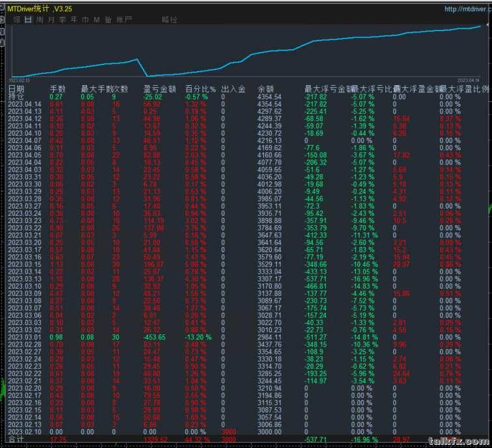The height and width of the screenshot is (448, 492).
Task: Select the 2023.02.10 date row
Action: (x=25, y=432)
